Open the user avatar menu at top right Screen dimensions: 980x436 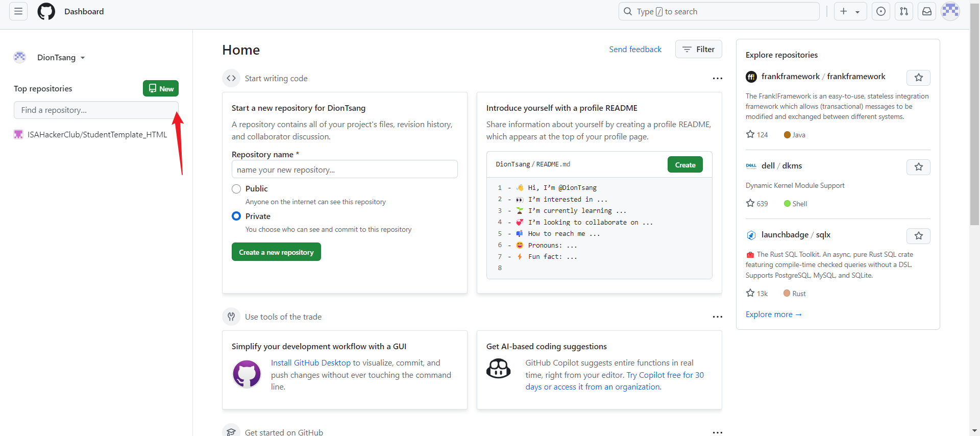point(950,11)
